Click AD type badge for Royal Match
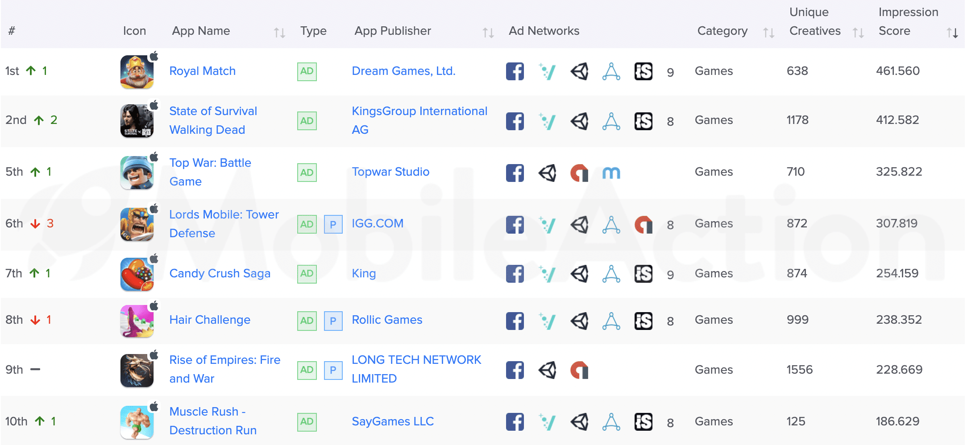The image size is (980, 445). tap(307, 71)
